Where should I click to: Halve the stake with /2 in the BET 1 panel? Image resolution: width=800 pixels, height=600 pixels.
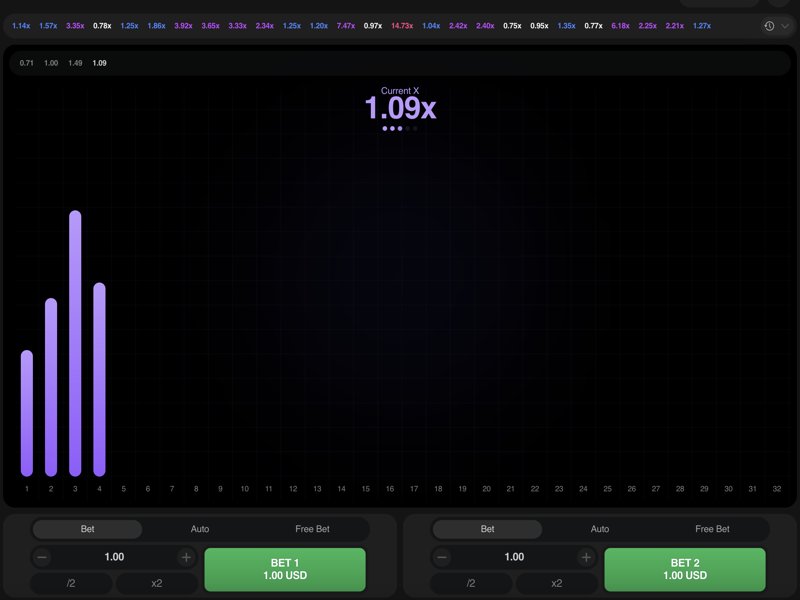pyautogui.click(x=71, y=583)
